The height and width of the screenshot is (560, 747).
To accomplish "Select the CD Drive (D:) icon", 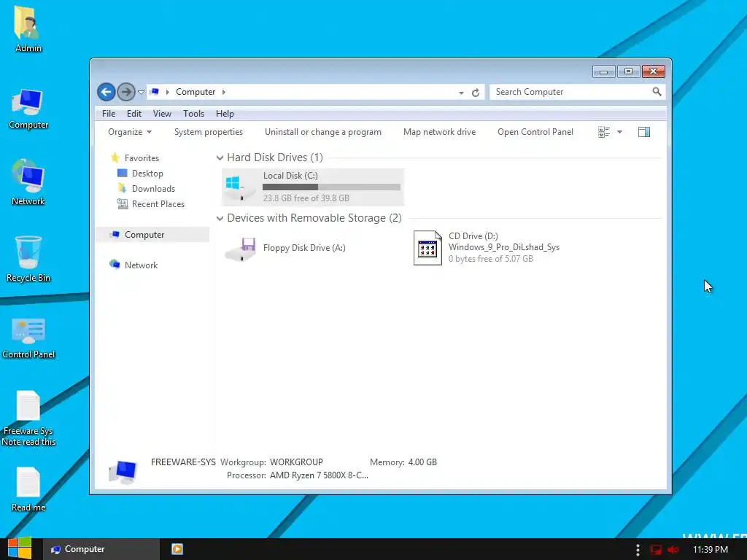I will (427, 248).
